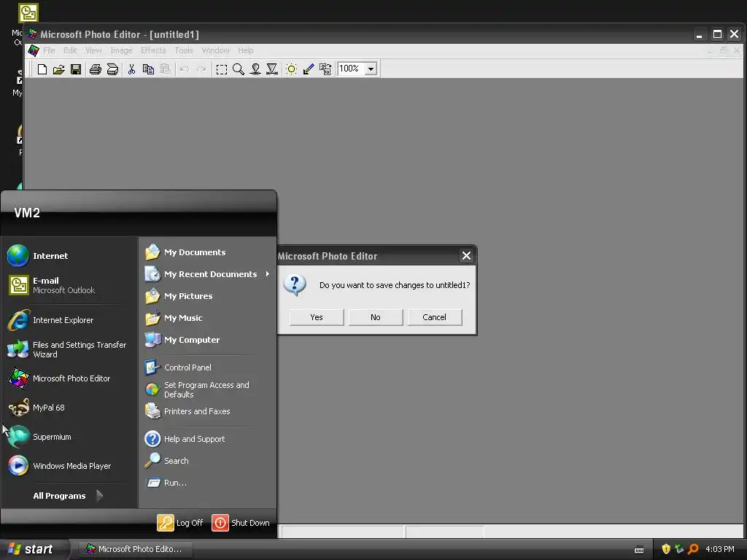
Task: Click the Cut scissors icon
Action: [x=131, y=69]
